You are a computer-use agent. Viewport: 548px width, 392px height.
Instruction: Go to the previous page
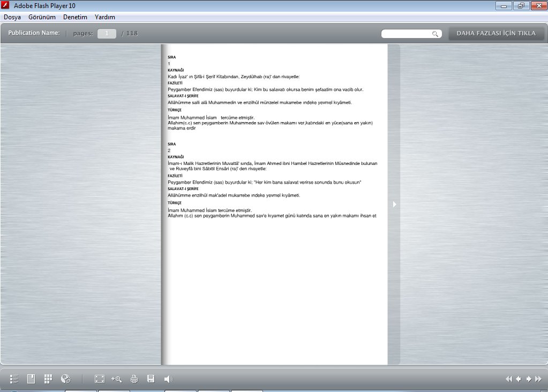pyautogui.click(x=519, y=379)
